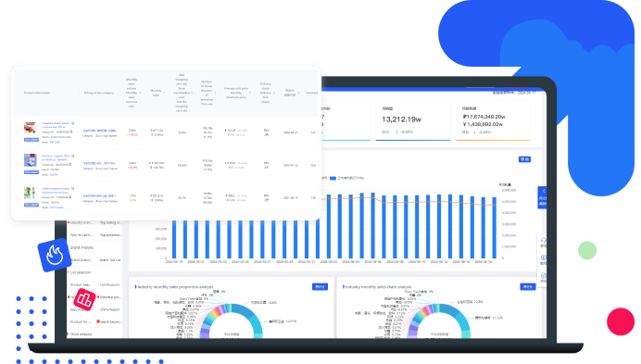The image size is (641, 364).
Task: Click the video tutorial icon in the right sidebar
Action: 543,257
